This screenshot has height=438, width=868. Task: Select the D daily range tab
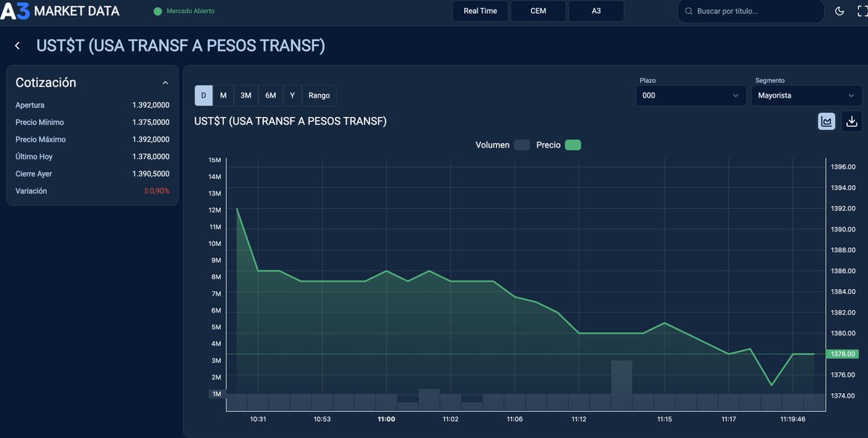pyautogui.click(x=203, y=95)
